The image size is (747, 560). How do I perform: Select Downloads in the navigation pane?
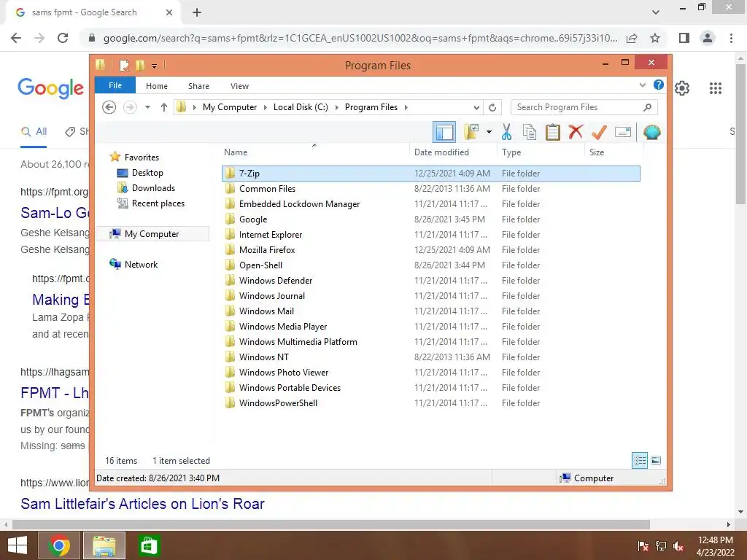coord(153,187)
